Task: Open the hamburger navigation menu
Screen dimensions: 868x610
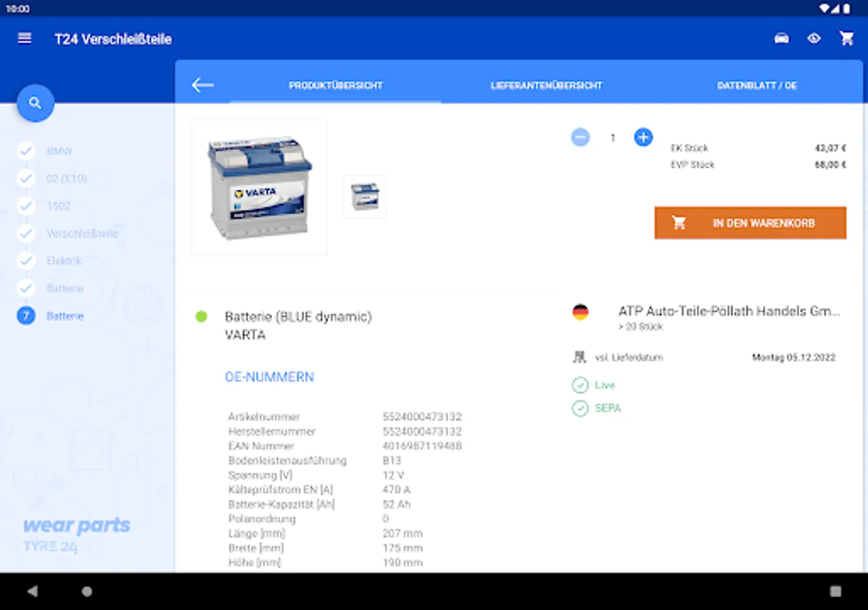Action: coord(24,39)
